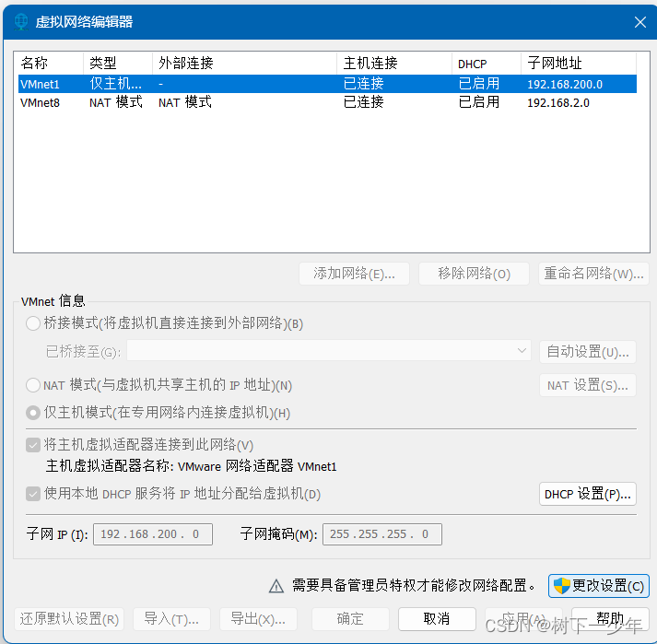Click the 子网地址 column header
This screenshot has height=644, width=657.
tap(579, 64)
